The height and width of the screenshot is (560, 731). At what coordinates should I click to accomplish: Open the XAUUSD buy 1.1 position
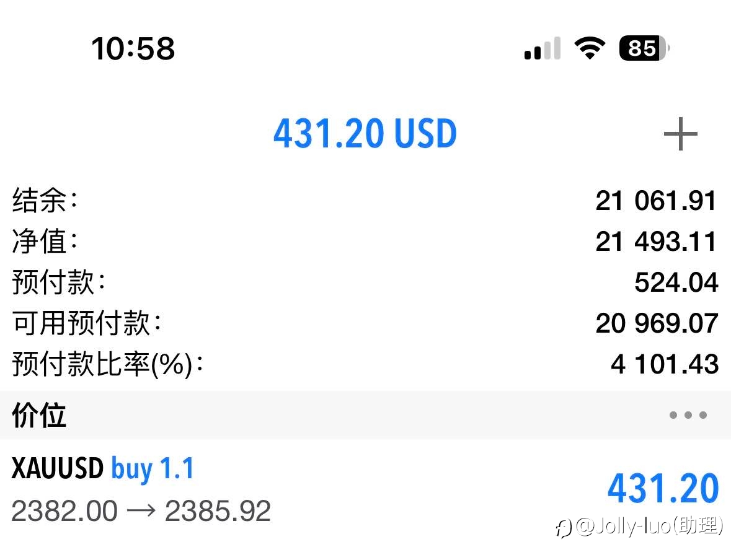click(366, 489)
